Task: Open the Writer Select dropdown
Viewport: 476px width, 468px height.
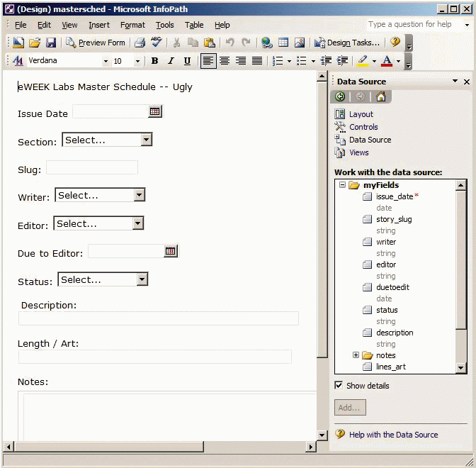Action: click(x=140, y=195)
